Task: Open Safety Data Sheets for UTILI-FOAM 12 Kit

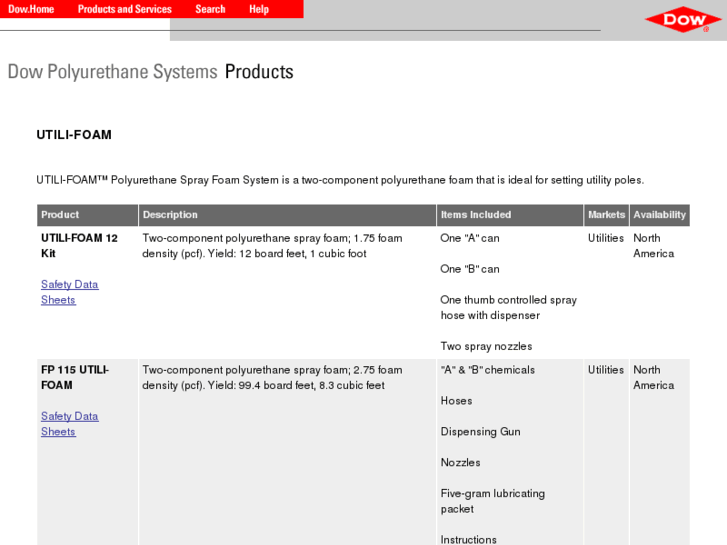Action: [x=70, y=292]
